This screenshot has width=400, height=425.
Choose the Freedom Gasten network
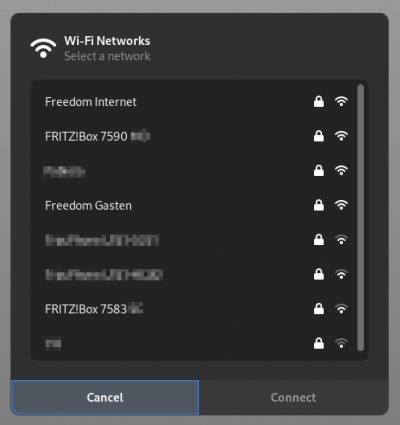(x=194, y=206)
